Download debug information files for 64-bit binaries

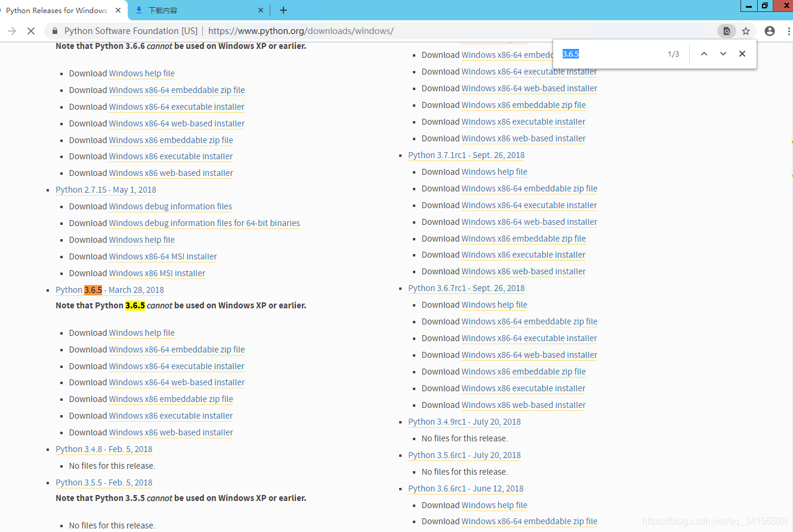pos(205,223)
